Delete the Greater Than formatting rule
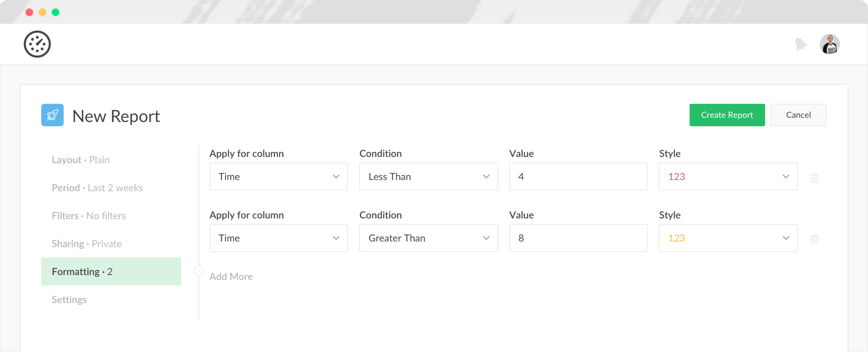Image resolution: width=868 pixels, height=352 pixels. click(815, 239)
